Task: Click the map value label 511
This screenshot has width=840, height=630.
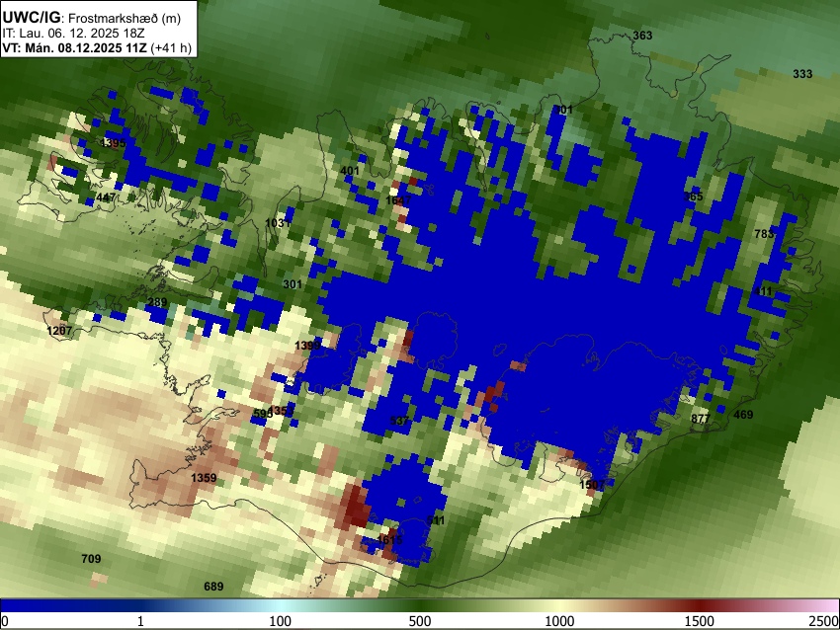Action: tap(436, 520)
